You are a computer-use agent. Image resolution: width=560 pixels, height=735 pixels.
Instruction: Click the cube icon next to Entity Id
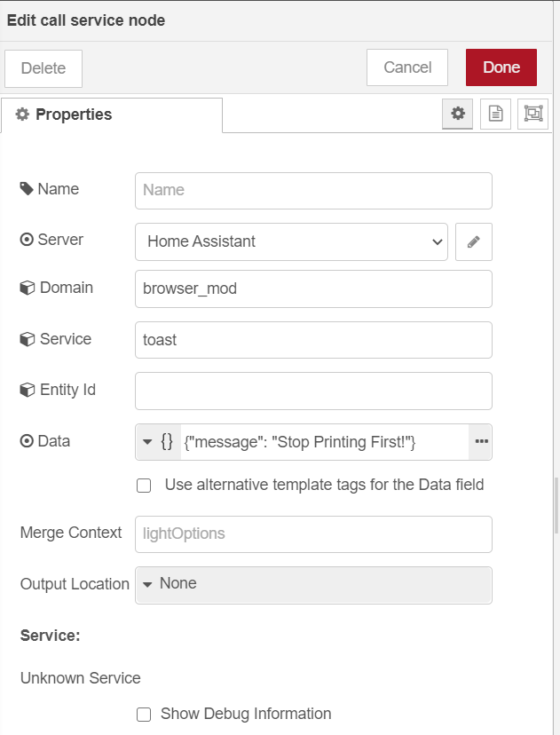[x=28, y=390]
